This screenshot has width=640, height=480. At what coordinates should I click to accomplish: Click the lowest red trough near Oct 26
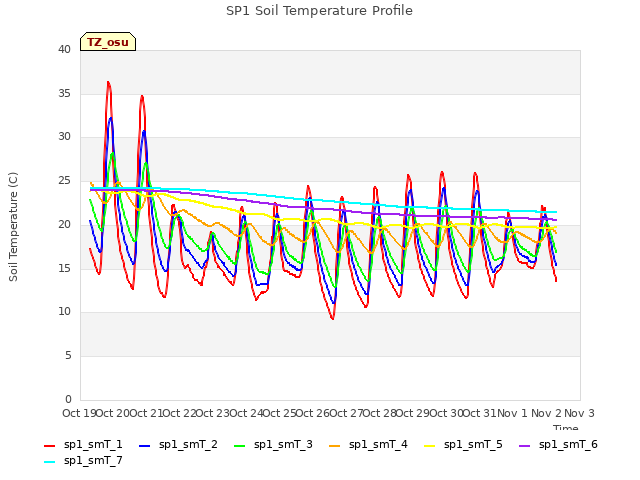tap(333, 318)
